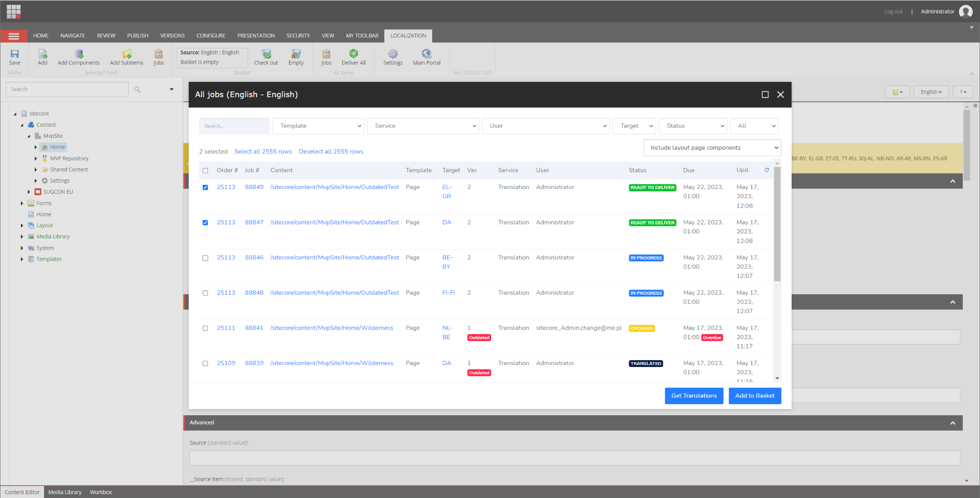This screenshot has width=980, height=498.
Task: Open the User filter dropdown
Action: (x=546, y=126)
